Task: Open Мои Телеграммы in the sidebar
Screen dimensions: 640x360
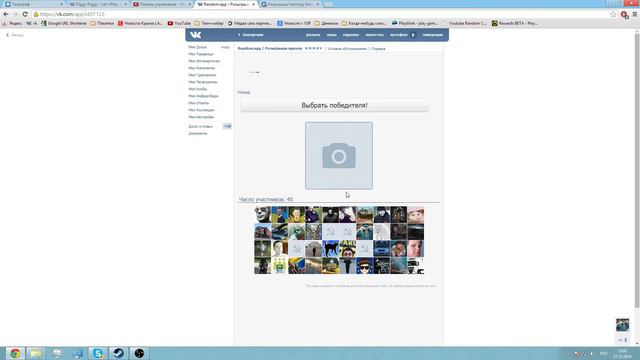Action: click(203, 82)
